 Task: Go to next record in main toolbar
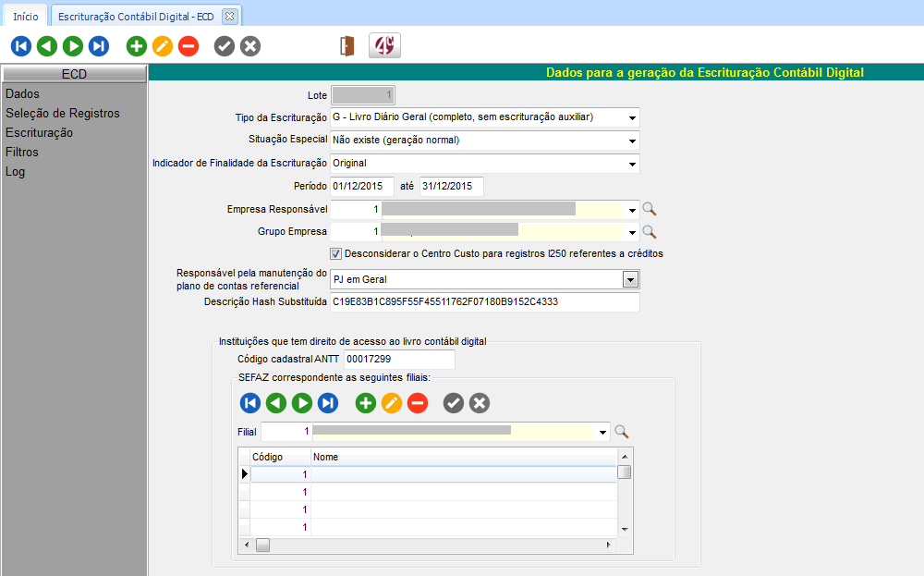(x=73, y=46)
